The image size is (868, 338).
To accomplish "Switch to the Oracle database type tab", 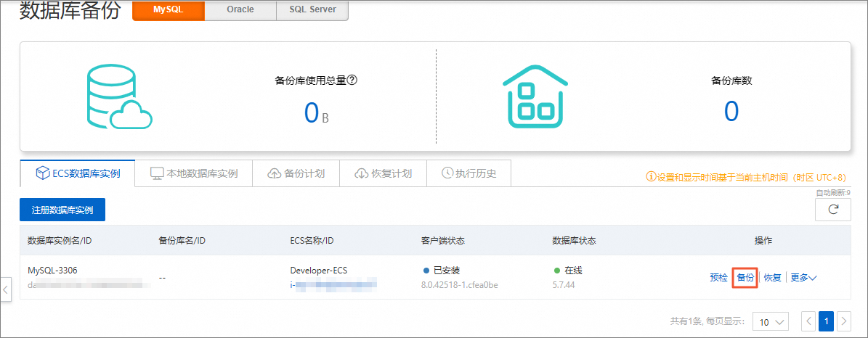I will (x=240, y=10).
